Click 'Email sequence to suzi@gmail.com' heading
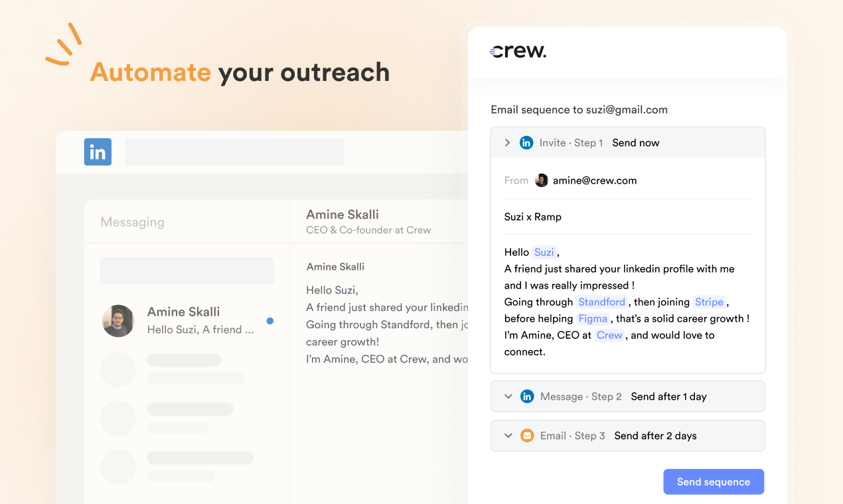Viewport: 843px width, 504px height. (x=579, y=109)
